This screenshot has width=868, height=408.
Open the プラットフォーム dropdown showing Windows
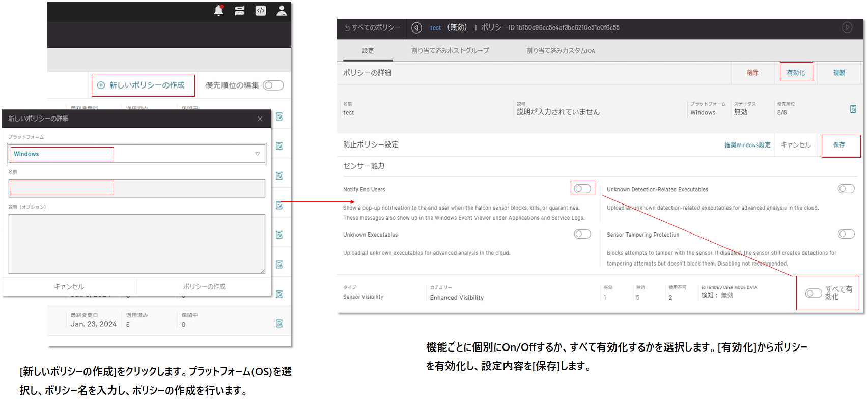pyautogui.click(x=137, y=154)
